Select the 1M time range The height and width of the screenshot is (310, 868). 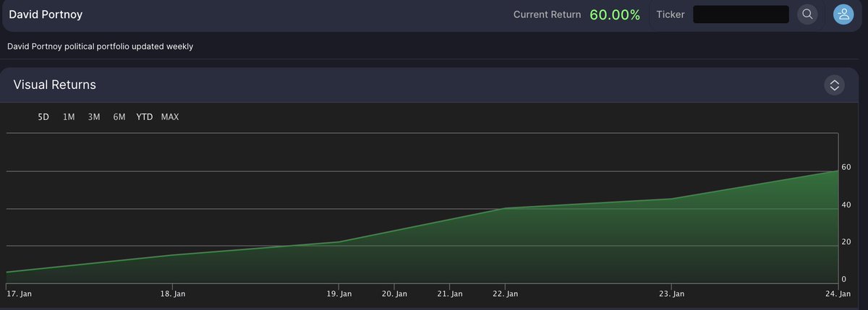pyautogui.click(x=69, y=117)
